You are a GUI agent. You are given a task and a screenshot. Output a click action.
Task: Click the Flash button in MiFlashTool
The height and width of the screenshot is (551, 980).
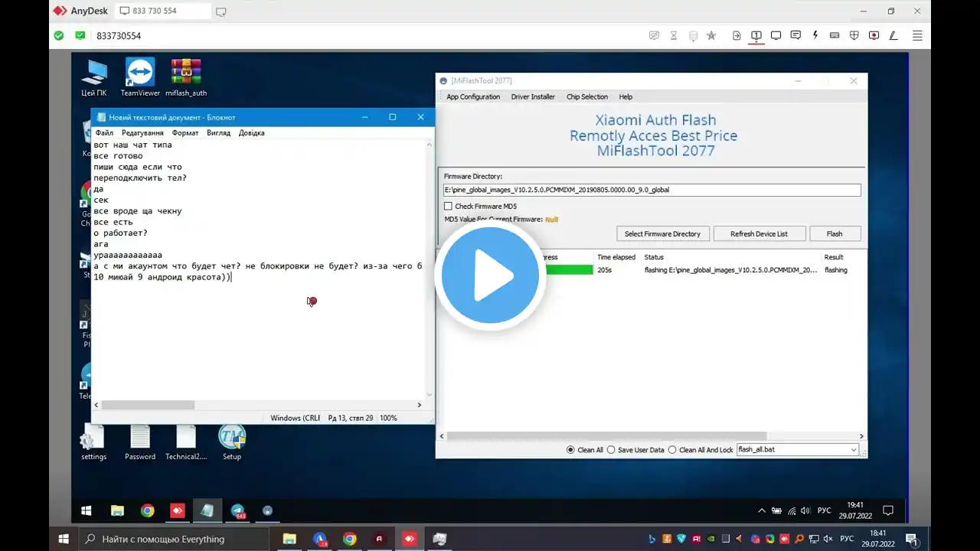[835, 233]
